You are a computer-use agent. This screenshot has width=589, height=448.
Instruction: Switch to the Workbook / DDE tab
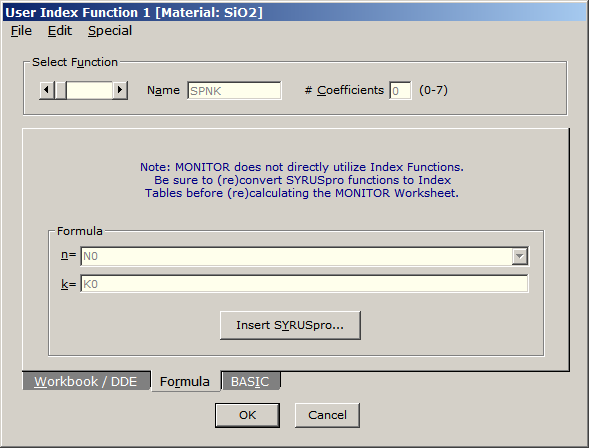click(x=86, y=381)
